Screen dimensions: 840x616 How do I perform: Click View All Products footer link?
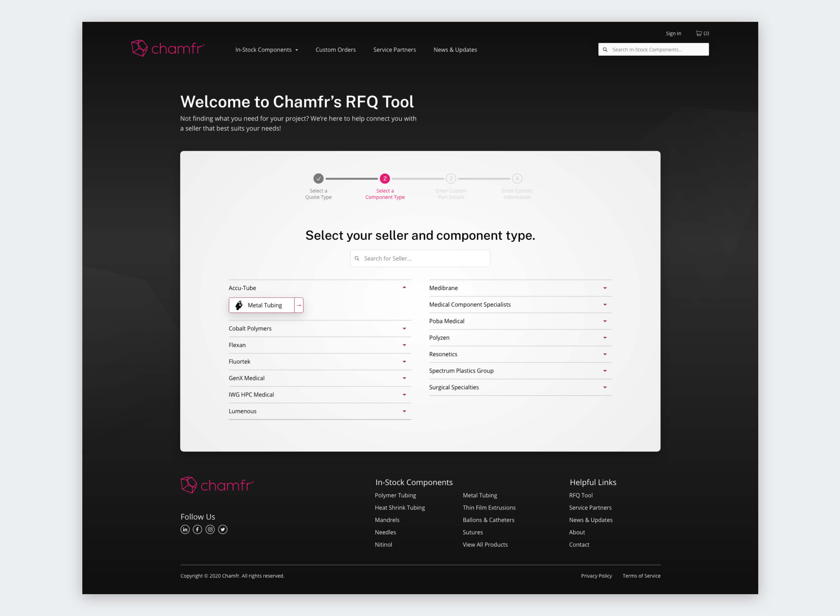[485, 544]
